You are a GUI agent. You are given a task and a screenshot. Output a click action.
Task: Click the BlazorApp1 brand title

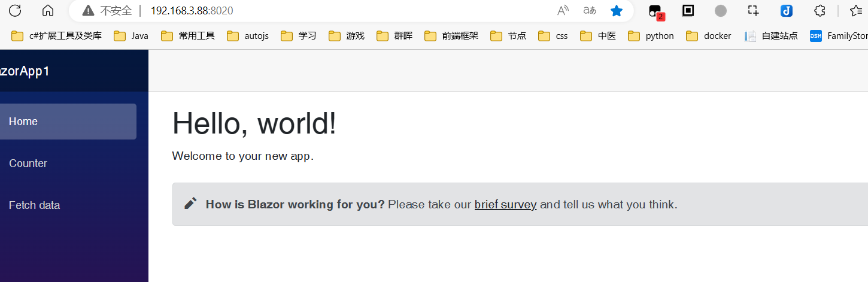tap(25, 71)
